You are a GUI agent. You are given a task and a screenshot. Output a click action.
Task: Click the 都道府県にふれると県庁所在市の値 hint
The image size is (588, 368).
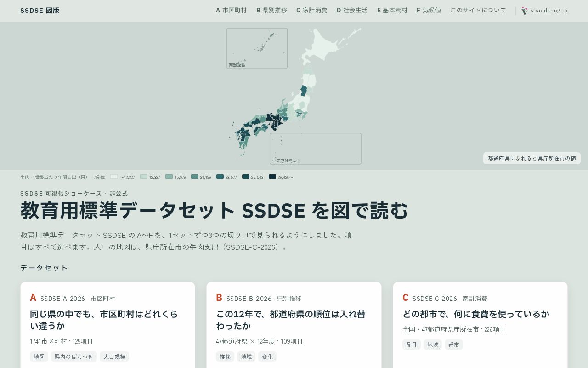click(532, 158)
